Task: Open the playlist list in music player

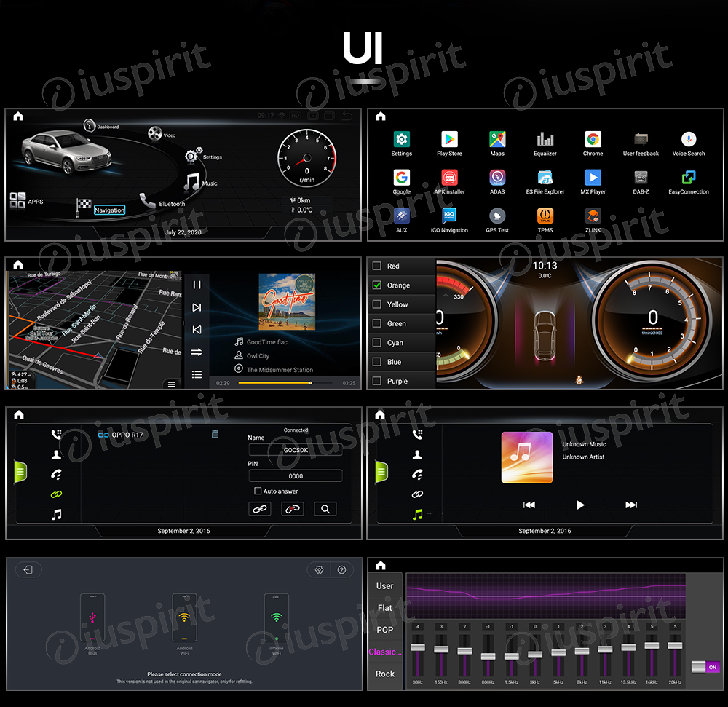Action: pyautogui.click(x=197, y=374)
